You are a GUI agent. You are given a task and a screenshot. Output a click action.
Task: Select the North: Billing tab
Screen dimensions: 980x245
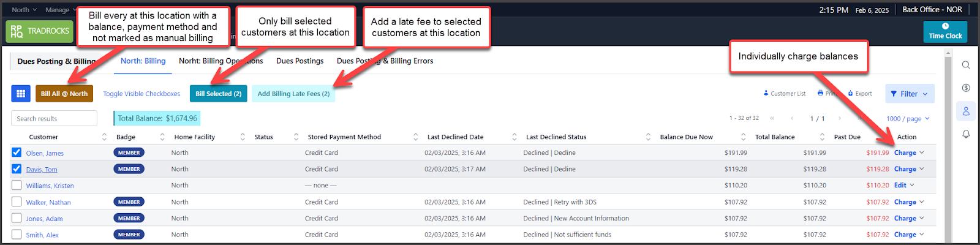coord(143,61)
